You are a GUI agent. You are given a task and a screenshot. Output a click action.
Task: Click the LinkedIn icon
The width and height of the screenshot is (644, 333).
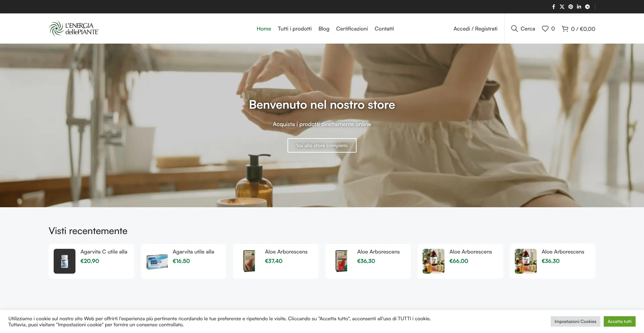coord(579,7)
